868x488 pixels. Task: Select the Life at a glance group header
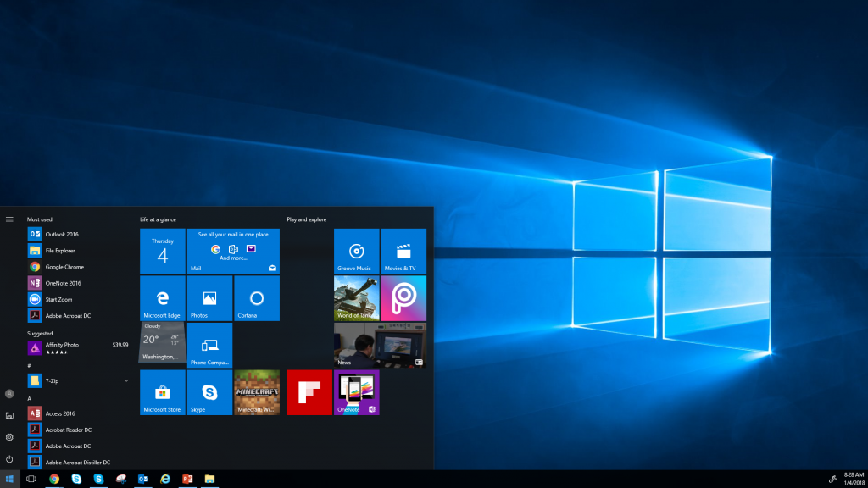[158, 219]
